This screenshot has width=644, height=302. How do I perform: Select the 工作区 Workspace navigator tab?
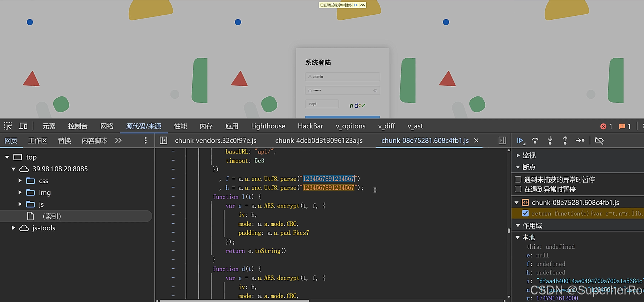[38, 141]
